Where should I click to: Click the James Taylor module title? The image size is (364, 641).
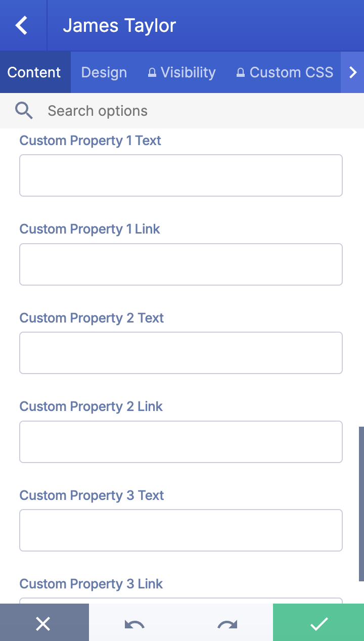(x=119, y=25)
